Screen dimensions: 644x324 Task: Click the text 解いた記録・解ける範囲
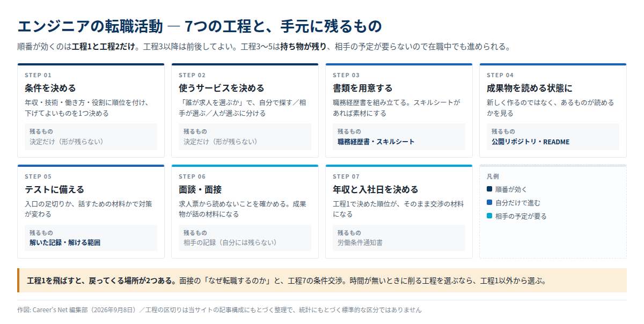(x=65, y=242)
